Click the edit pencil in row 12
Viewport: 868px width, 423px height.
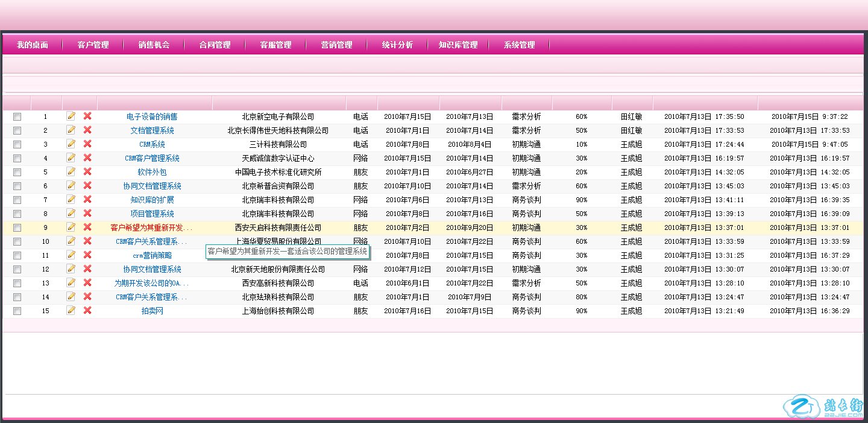71,269
